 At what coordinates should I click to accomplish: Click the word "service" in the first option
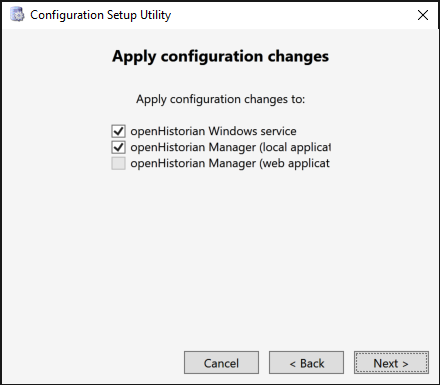[x=278, y=131]
